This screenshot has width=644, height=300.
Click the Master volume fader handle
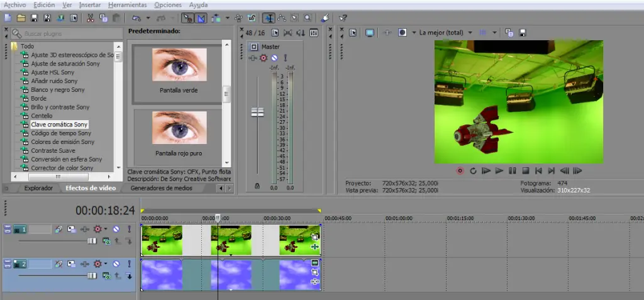(257, 112)
